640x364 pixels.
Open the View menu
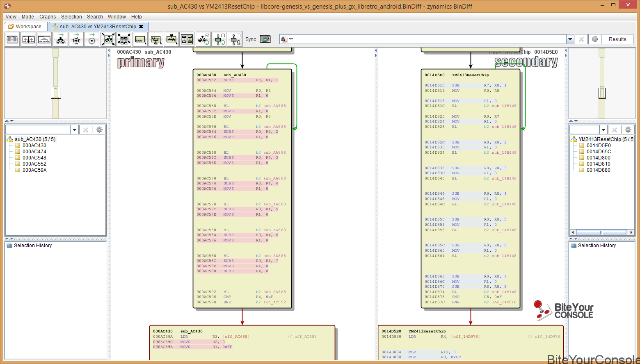coord(11,17)
